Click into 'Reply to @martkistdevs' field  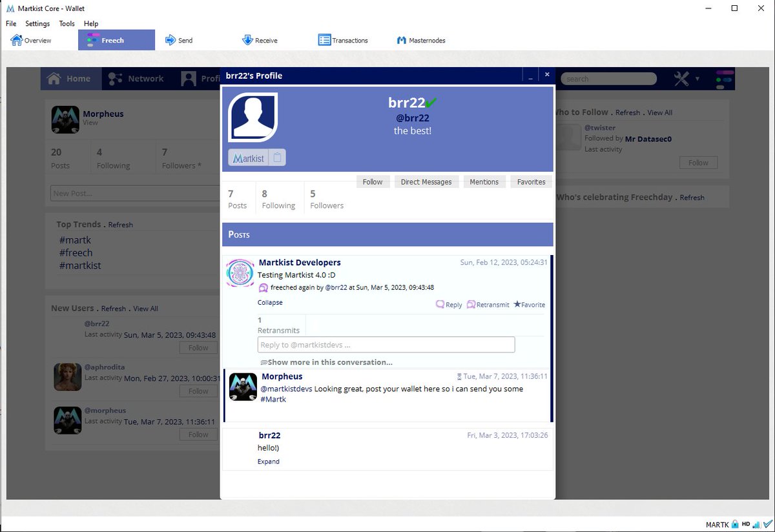coord(386,345)
